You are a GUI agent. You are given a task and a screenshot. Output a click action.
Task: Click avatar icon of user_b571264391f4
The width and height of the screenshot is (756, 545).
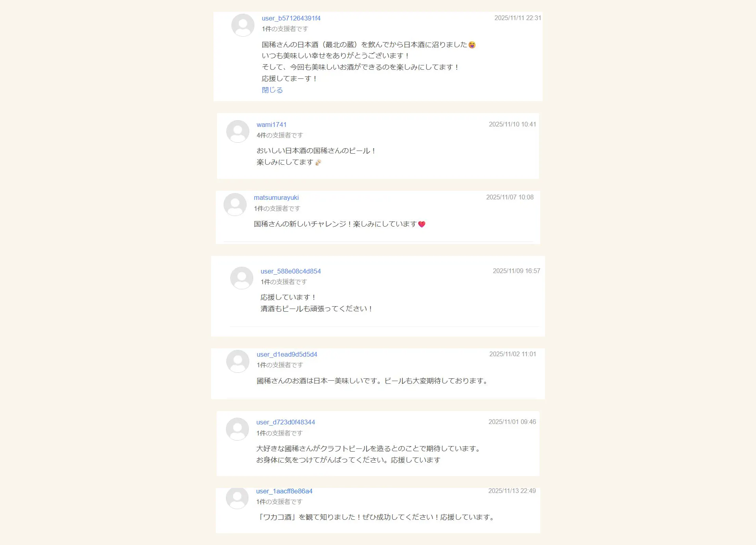pyautogui.click(x=243, y=25)
